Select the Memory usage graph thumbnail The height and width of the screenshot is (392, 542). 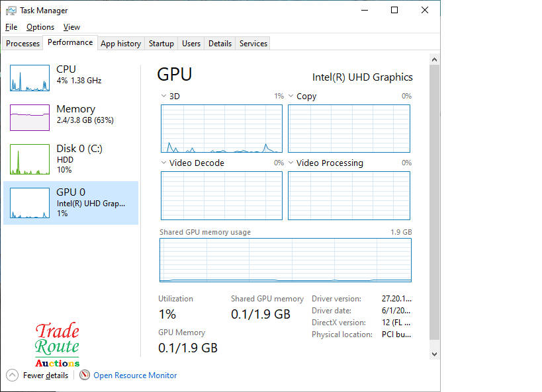(x=30, y=118)
